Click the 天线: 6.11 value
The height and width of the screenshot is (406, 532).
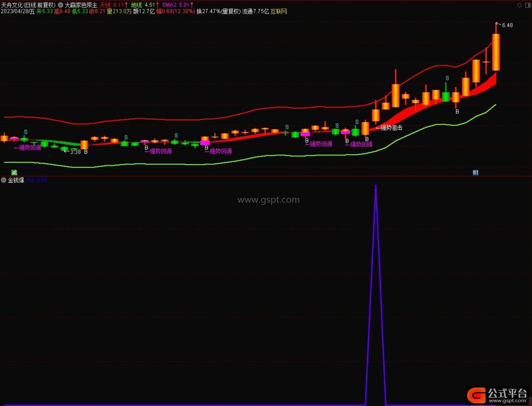pos(114,5)
